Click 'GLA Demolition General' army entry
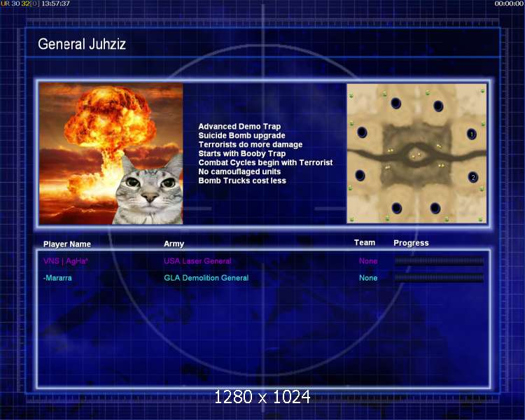This screenshot has height=420, width=525. point(206,278)
